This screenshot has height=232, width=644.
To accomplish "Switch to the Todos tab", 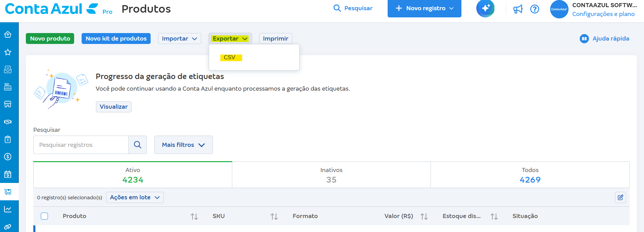I will 530,175.
